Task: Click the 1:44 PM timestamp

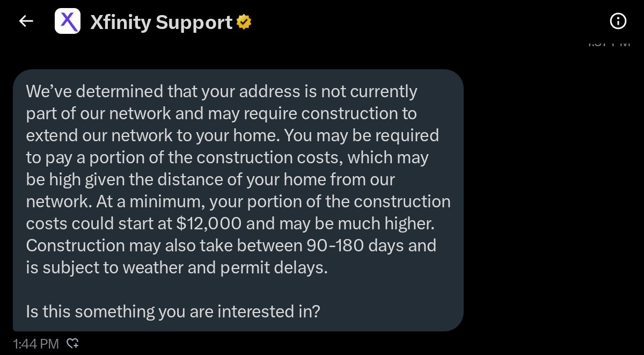Action: coord(36,344)
